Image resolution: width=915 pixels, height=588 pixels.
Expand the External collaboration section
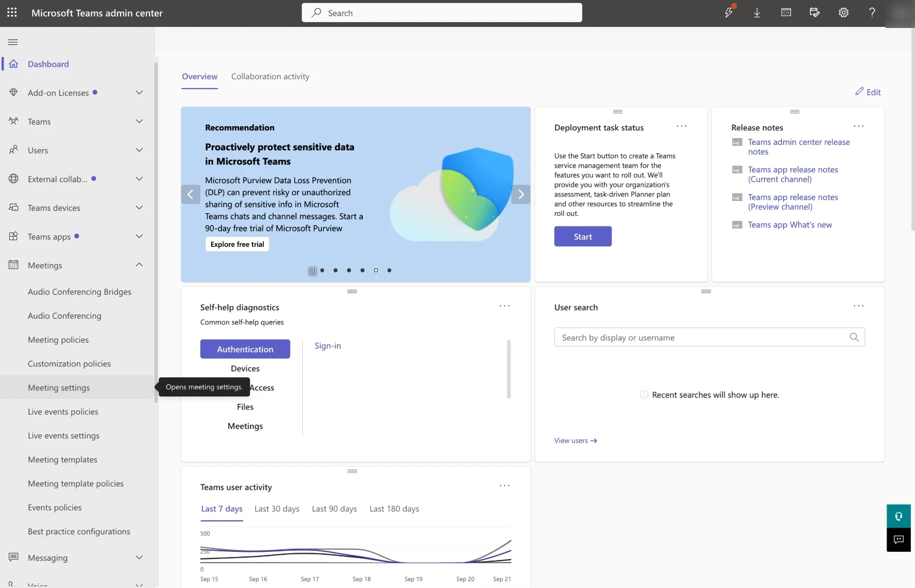click(139, 179)
